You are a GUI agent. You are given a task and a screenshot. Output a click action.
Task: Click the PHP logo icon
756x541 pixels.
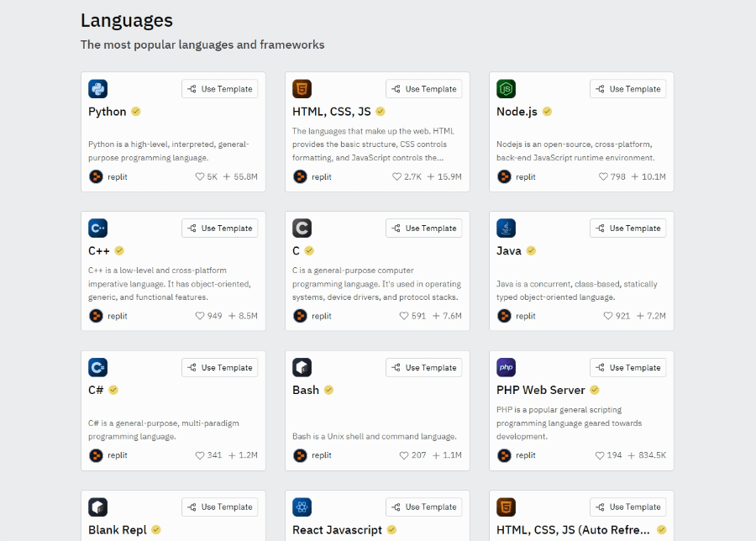[x=506, y=367]
